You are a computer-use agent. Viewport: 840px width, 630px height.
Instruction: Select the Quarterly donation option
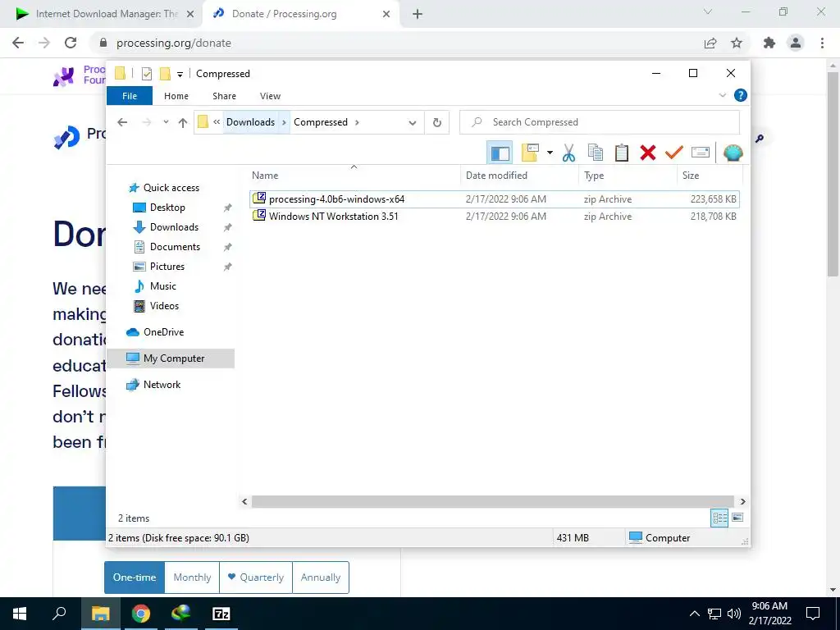[256, 577]
